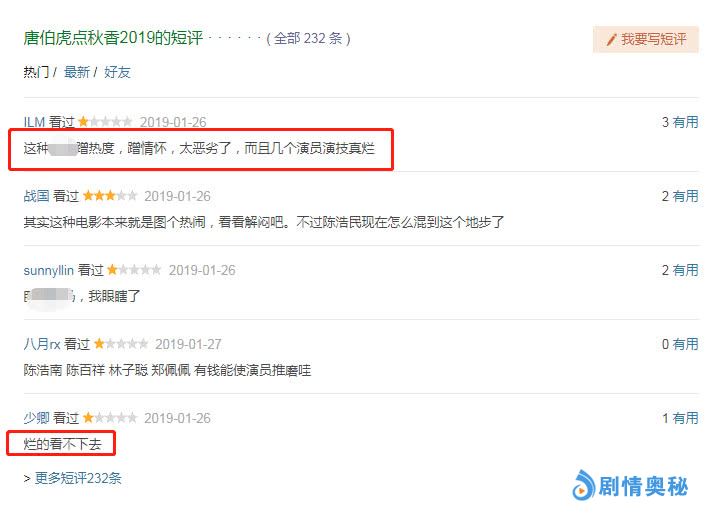Switch to the 好友 tab
Viewport: 716px width, 516px height.
tap(117, 72)
